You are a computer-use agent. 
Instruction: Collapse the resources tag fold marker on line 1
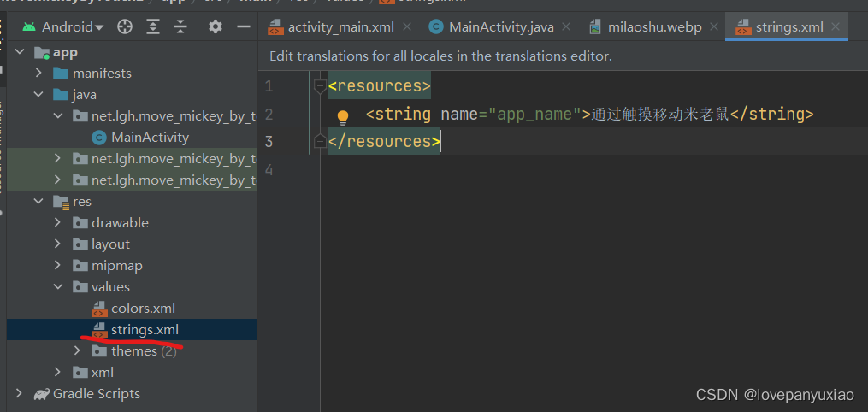point(320,86)
